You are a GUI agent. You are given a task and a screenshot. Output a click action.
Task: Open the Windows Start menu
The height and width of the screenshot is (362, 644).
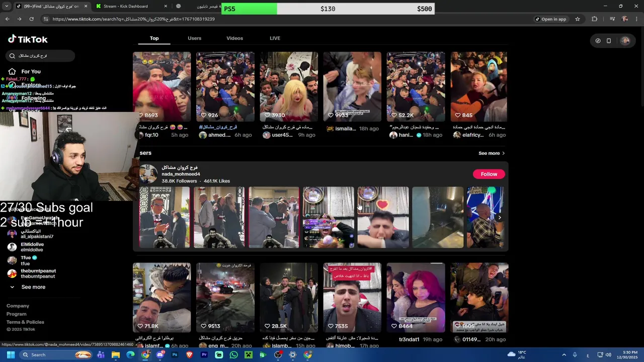point(11,355)
